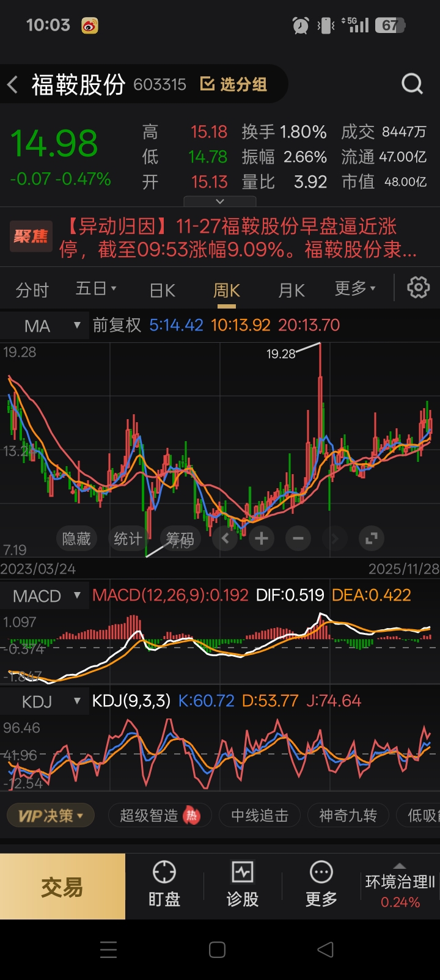Shift chart left with the previous arrow

tap(225, 538)
